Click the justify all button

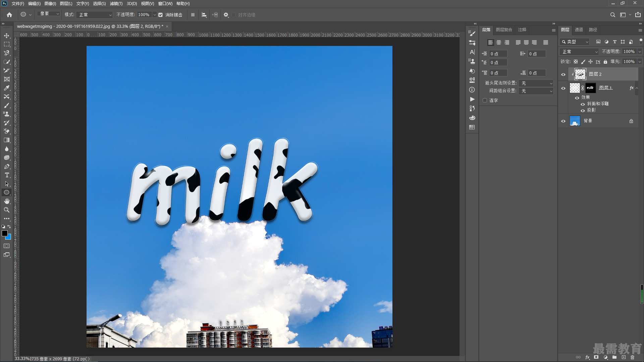[546, 43]
